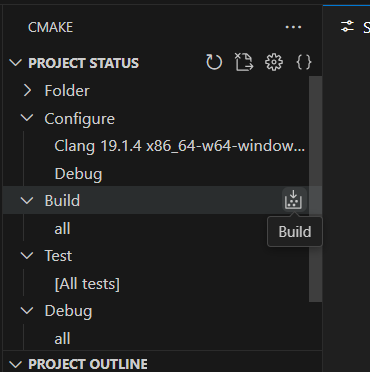
Task: Collapse the Debug node chevron
Action: (x=27, y=311)
